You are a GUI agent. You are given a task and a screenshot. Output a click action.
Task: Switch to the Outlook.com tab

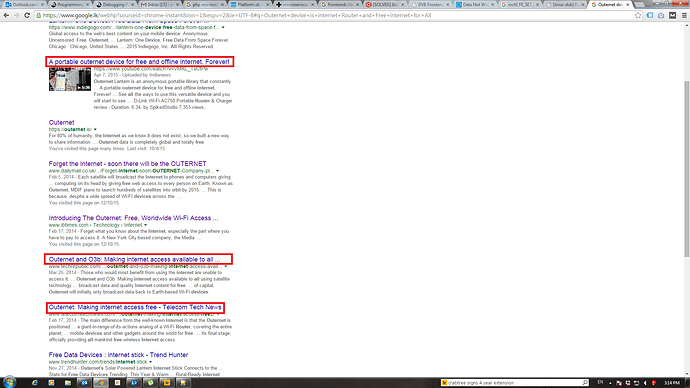[x=24, y=4]
